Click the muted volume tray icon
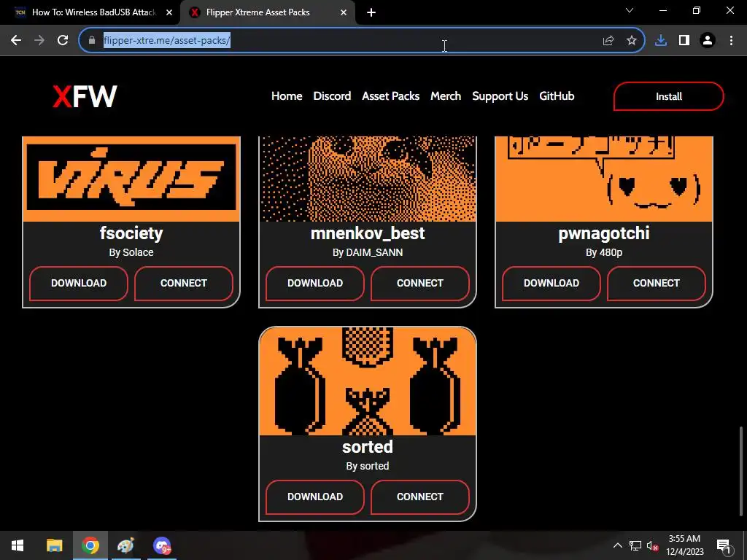 point(652,545)
